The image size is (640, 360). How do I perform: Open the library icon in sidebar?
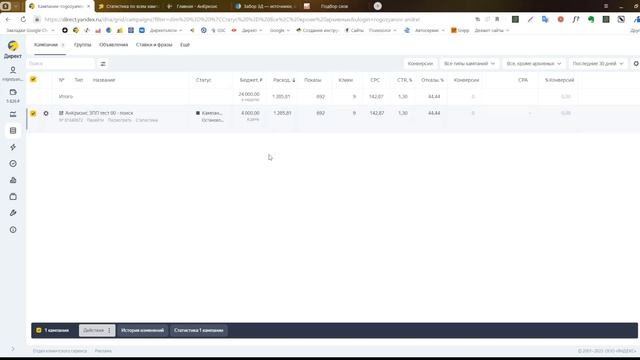point(13,180)
